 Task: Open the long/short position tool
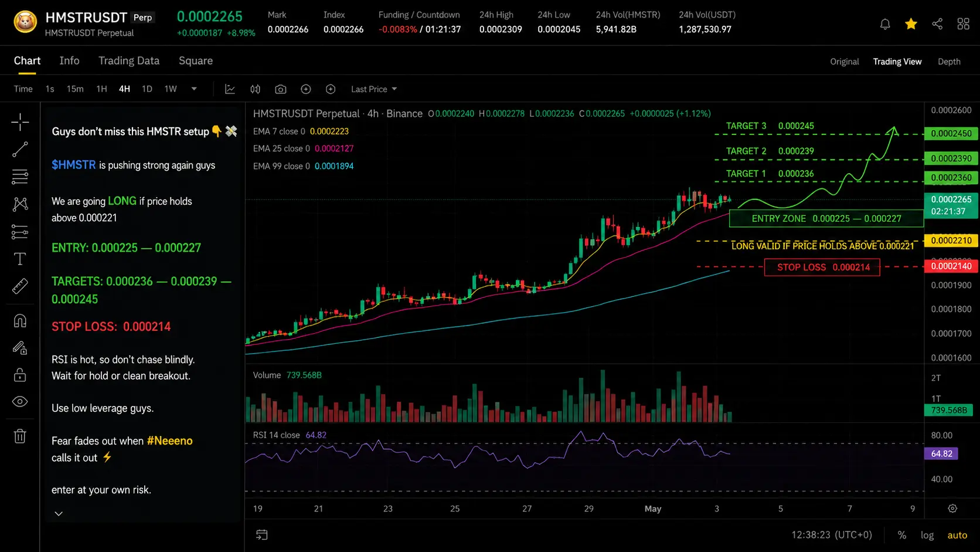(x=20, y=232)
